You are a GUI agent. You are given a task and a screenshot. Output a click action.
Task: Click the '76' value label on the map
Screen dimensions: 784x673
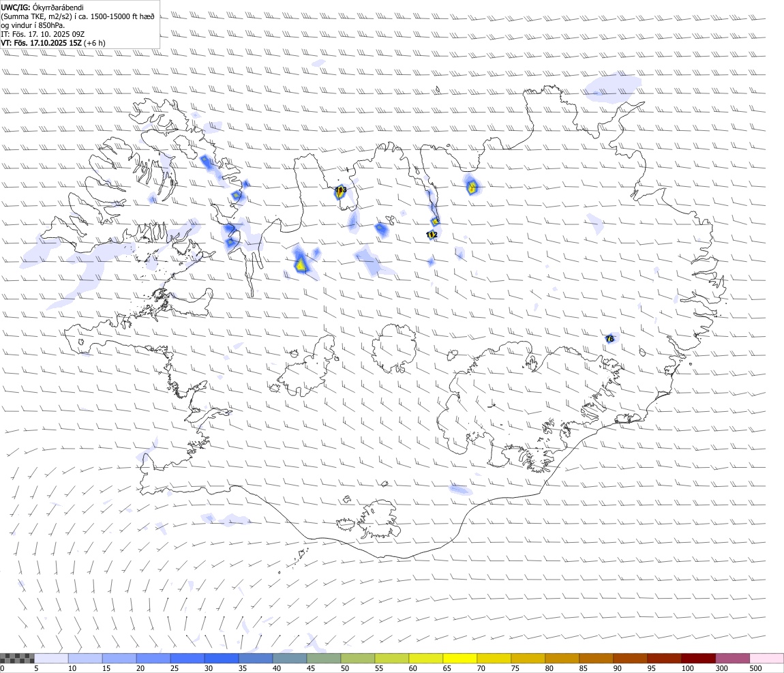[x=609, y=339]
